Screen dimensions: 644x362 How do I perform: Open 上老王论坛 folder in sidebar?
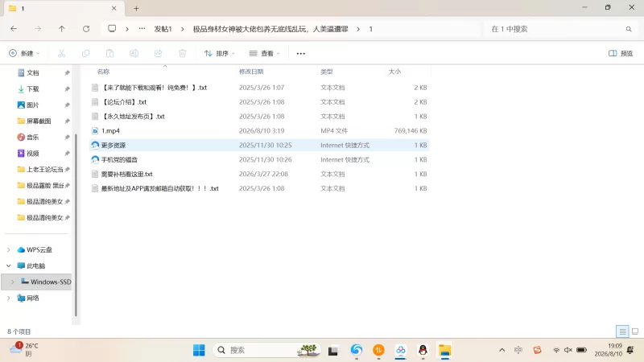tap(44, 169)
